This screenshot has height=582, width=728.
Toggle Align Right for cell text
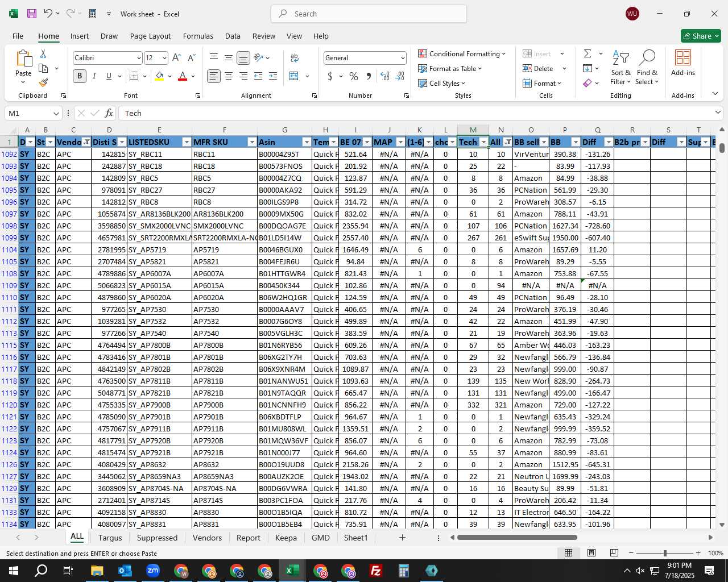pos(243,76)
